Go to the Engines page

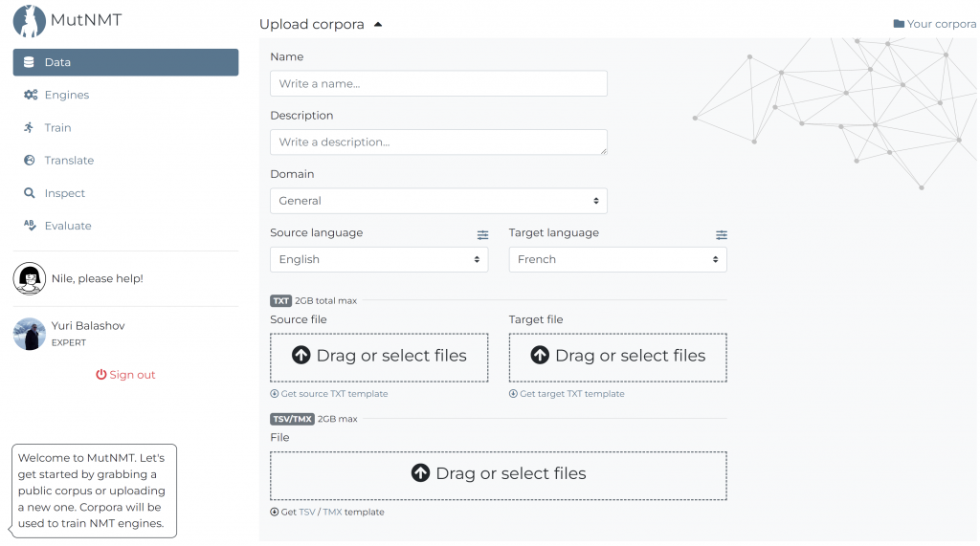pyautogui.click(x=66, y=95)
